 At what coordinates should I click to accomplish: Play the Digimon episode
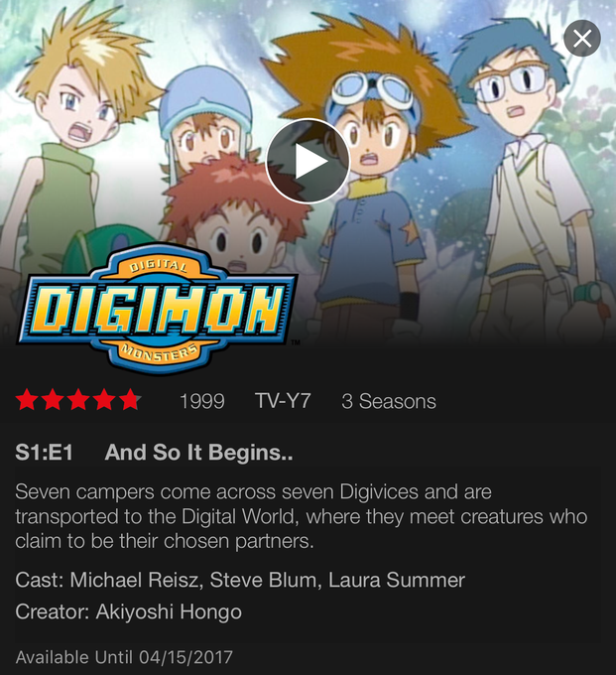pyautogui.click(x=308, y=161)
